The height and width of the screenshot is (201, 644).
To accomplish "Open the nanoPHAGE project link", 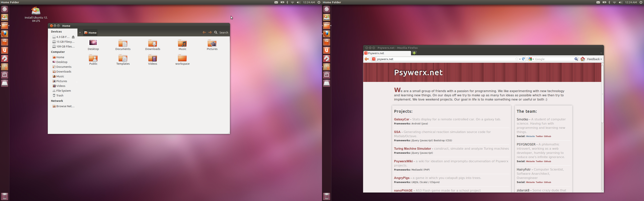I will (x=403, y=190).
